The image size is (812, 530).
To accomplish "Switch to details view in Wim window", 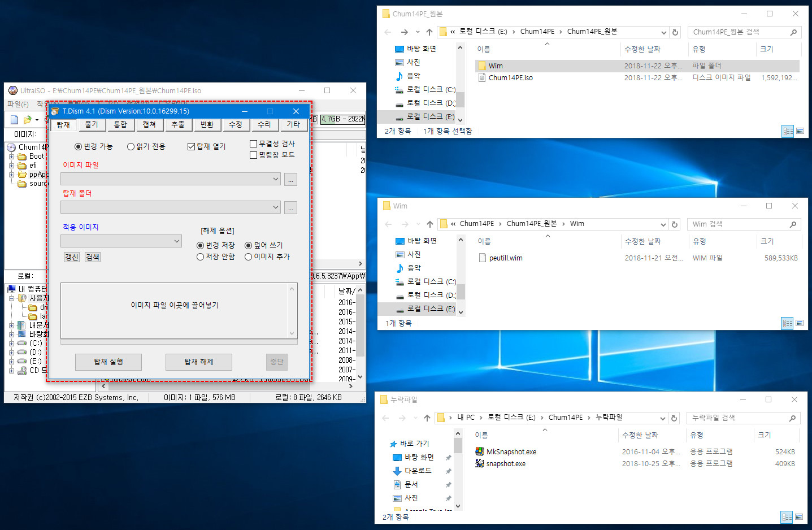I will [x=788, y=323].
